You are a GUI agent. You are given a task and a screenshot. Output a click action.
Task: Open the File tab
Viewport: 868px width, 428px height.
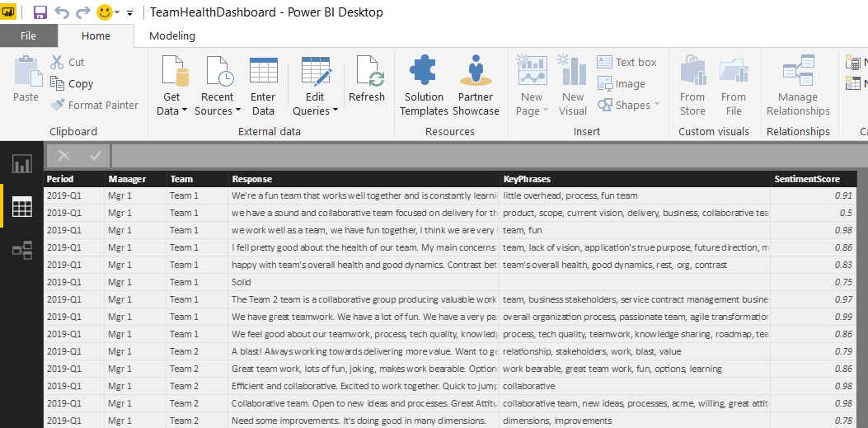[x=28, y=36]
